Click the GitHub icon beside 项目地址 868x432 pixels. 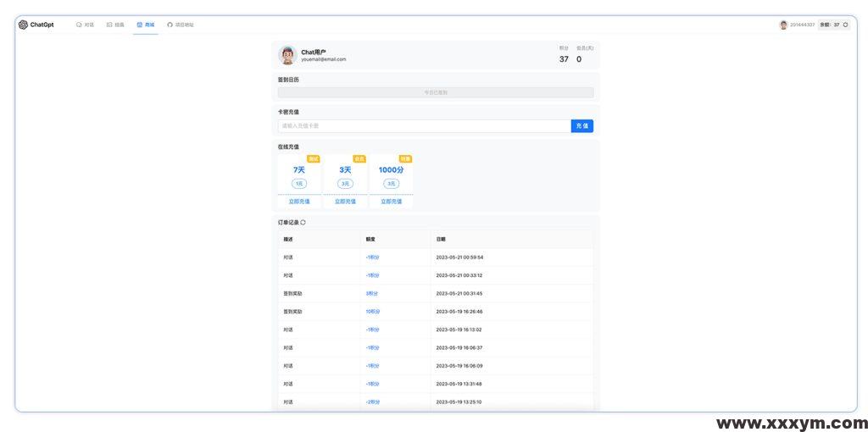(170, 25)
